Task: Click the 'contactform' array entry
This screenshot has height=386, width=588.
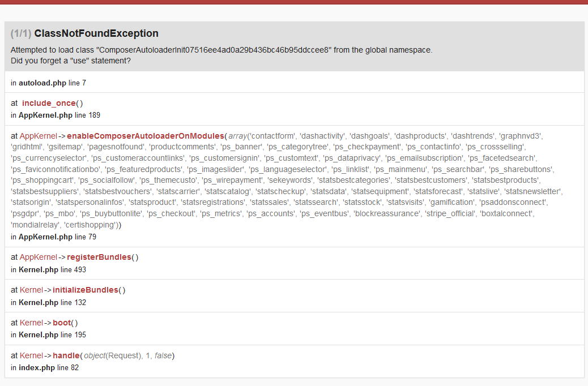Action: click(x=272, y=136)
